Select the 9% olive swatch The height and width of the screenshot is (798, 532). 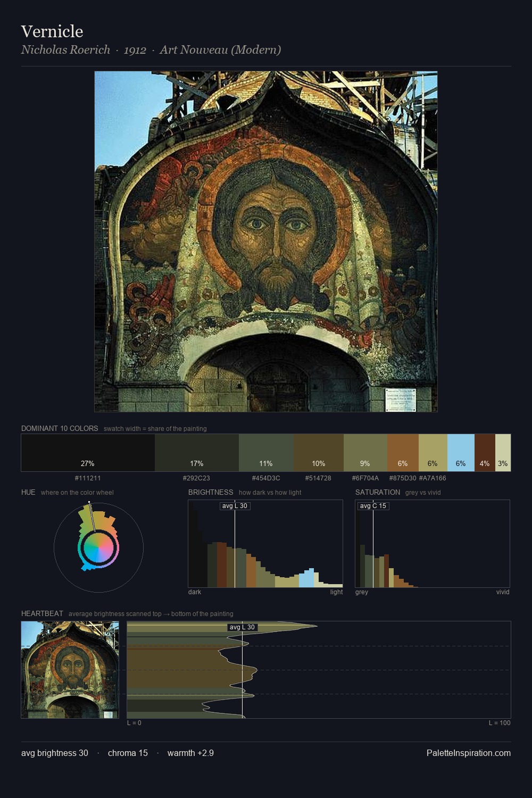pyautogui.click(x=365, y=453)
